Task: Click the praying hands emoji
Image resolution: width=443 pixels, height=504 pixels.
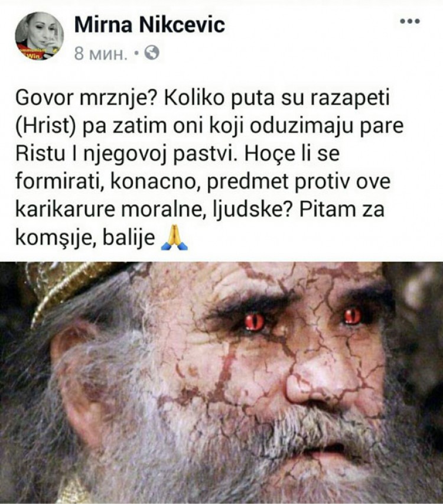Action: (174, 238)
